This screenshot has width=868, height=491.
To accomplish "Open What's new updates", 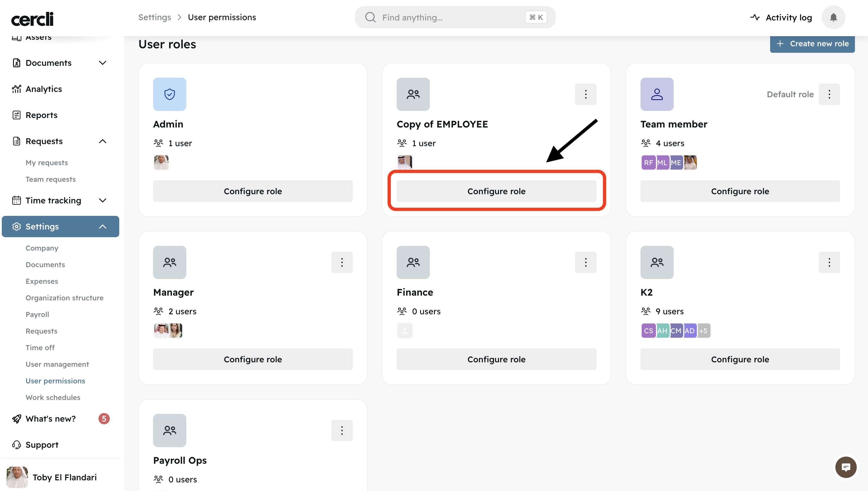I will tap(51, 419).
